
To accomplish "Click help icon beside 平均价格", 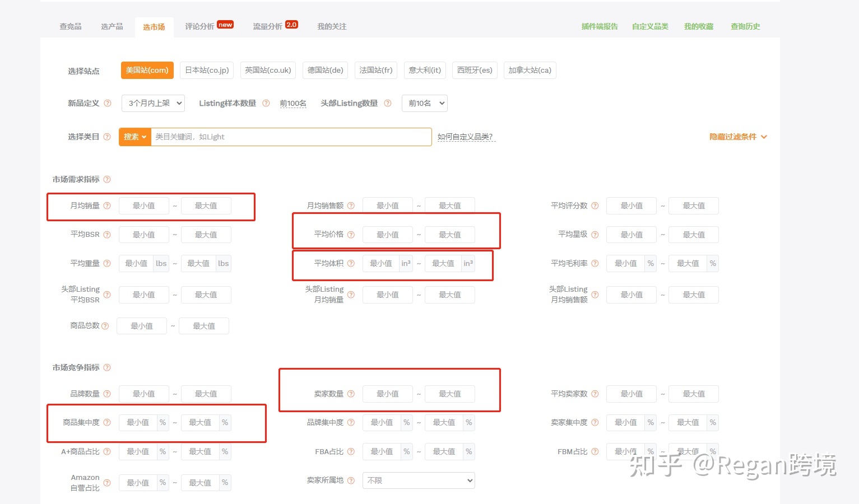I will [351, 235].
